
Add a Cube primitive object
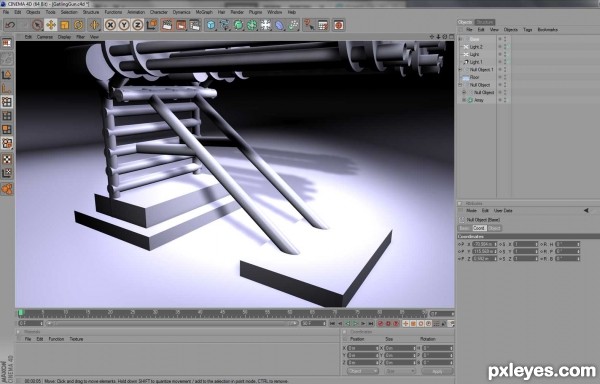click(x=211, y=25)
